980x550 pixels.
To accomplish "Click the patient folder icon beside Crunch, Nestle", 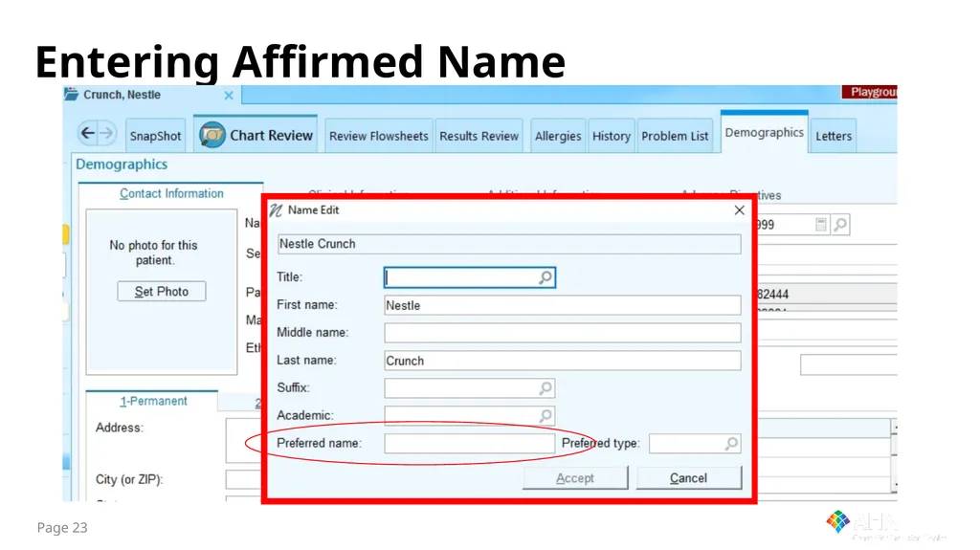I will click(x=71, y=95).
